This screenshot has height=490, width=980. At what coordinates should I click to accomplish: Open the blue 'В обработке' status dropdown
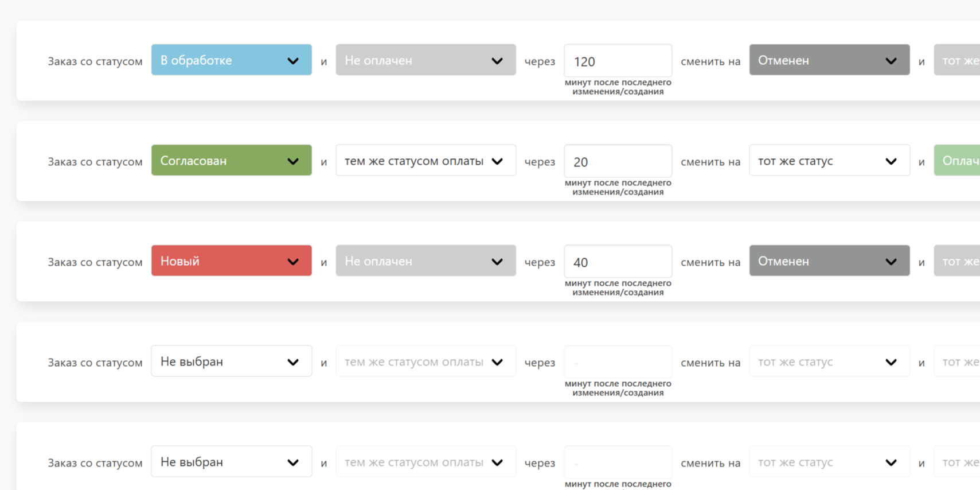coord(231,60)
